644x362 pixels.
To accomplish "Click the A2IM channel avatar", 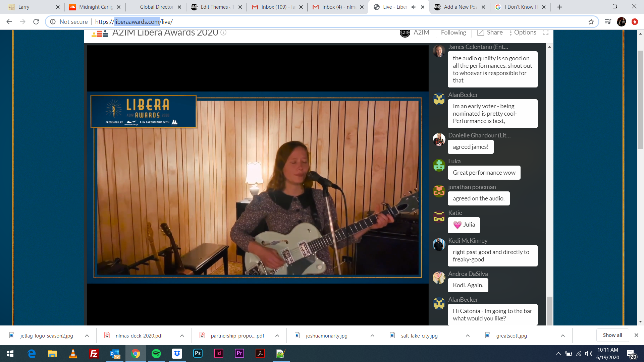I will coord(405,33).
